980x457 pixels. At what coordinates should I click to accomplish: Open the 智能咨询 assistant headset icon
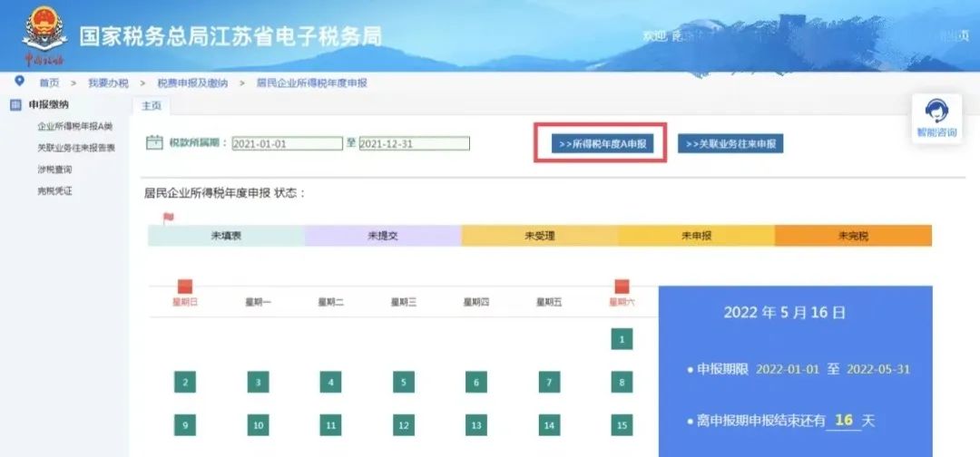936,111
